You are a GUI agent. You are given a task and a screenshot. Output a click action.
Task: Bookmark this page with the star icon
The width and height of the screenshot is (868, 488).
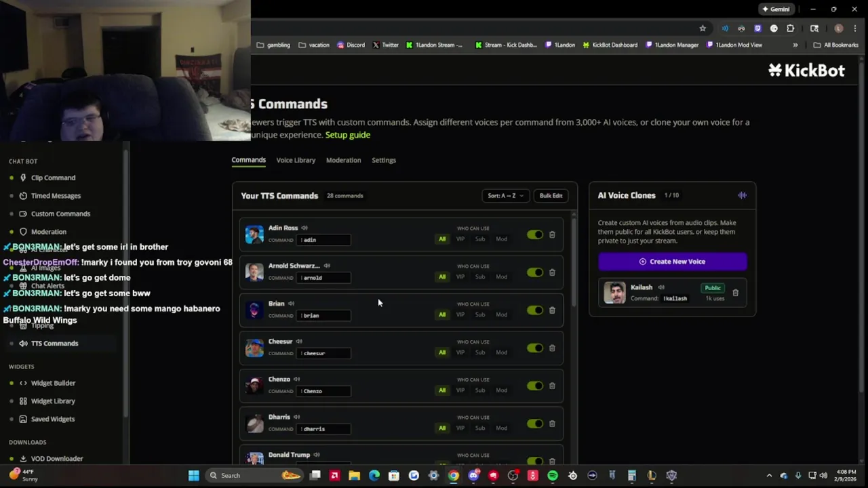[x=703, y=28]
